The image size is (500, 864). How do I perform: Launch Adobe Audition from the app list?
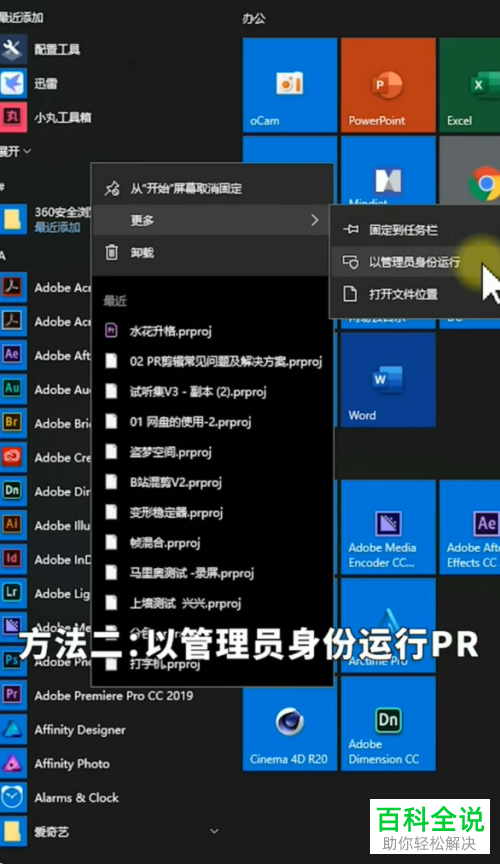[x=45, y=390]
